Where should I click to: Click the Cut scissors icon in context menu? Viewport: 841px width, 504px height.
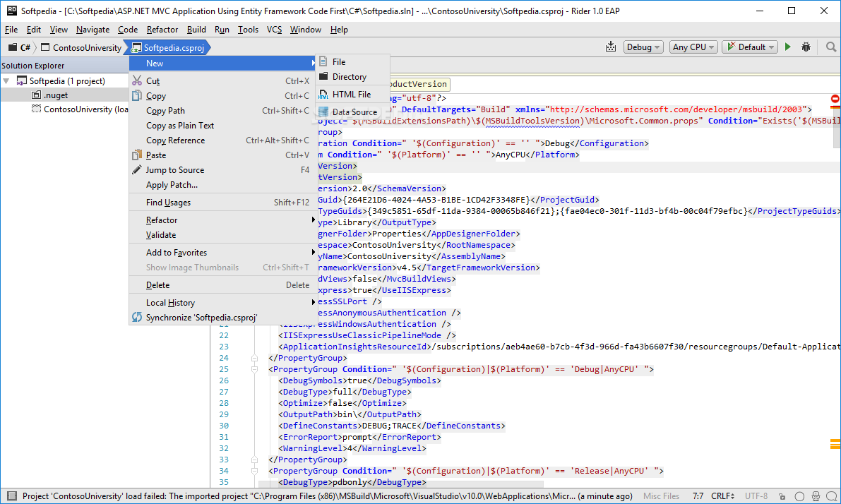[x=137, y=81]
